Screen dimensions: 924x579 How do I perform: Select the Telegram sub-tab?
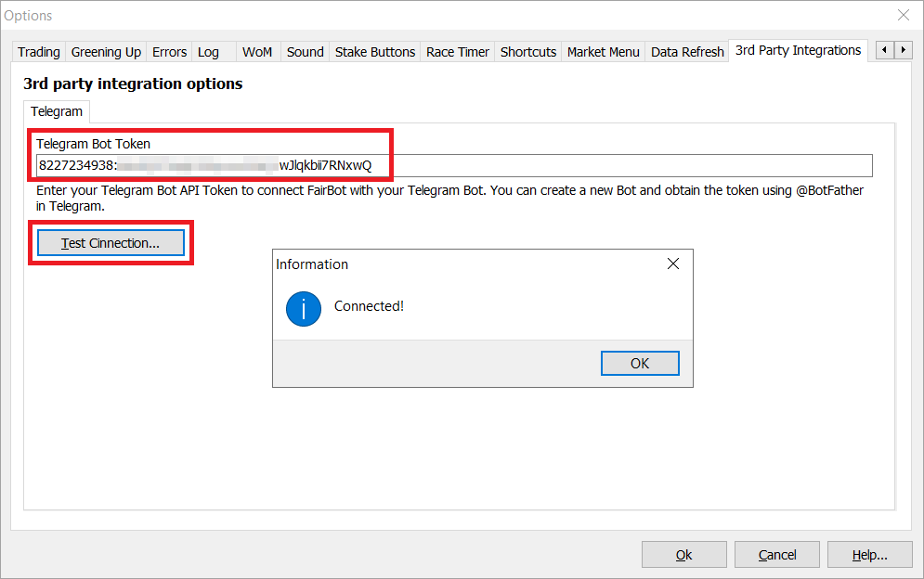point(57,111)
